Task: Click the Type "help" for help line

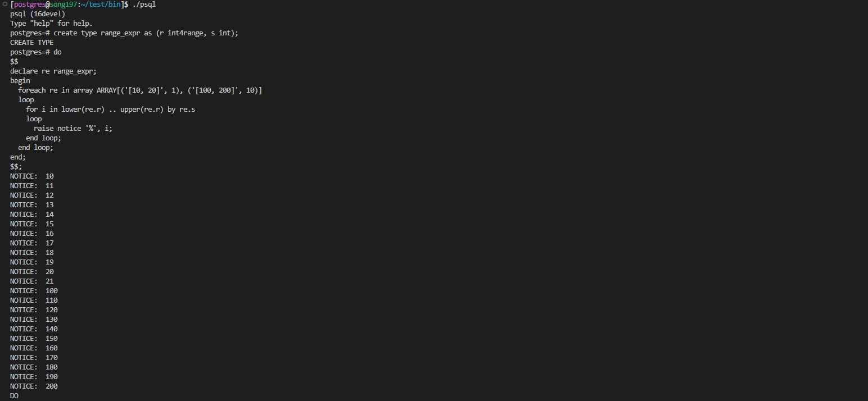Action: [x=51, y=24]
